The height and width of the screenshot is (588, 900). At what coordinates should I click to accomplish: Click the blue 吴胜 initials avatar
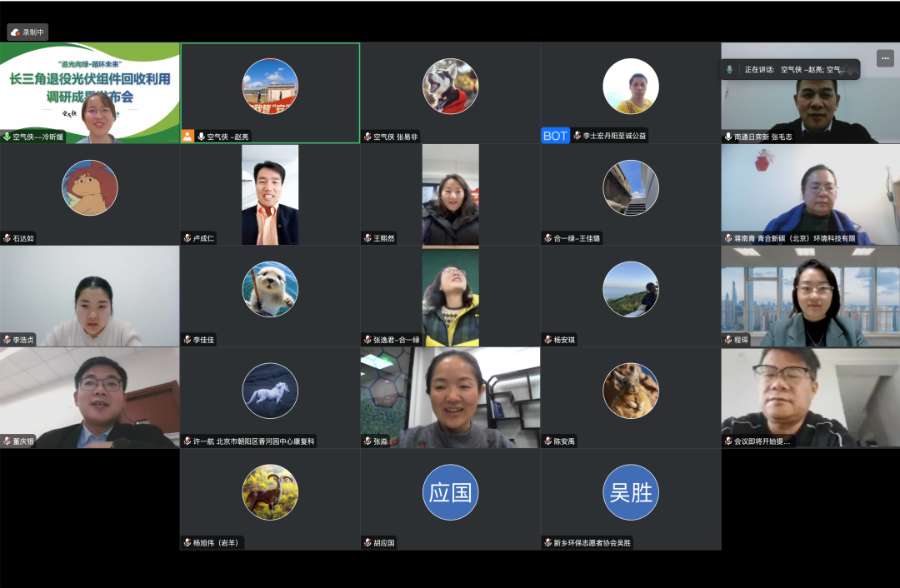[x=631, y=492]
